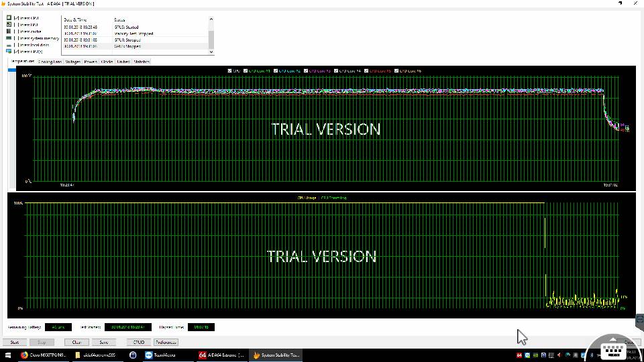Click the CPU chip icon beside Stress CPU

[9, 18]
